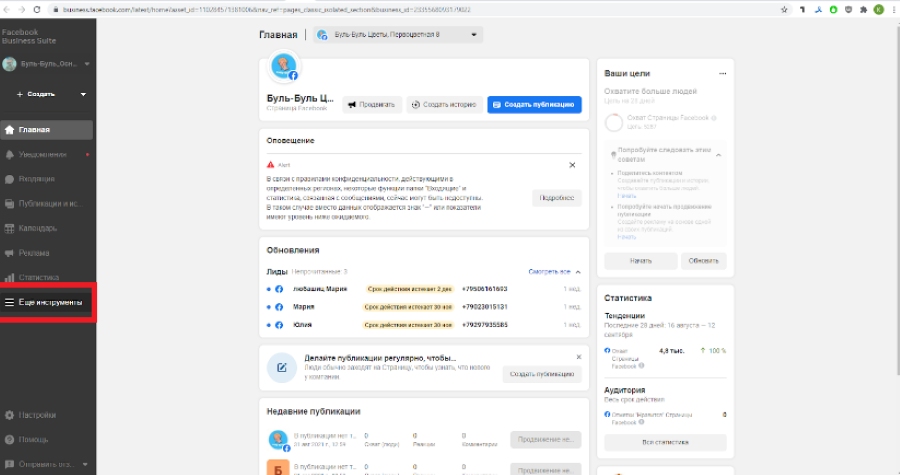Collapse the Лиды section chevron

[x=578, y=272]
